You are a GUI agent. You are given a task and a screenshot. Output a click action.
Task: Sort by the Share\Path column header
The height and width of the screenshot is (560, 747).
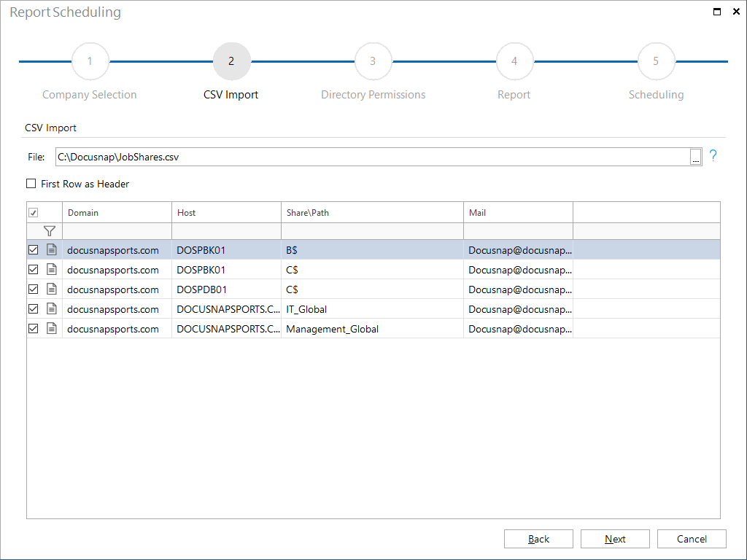click(x=373, y=212)
